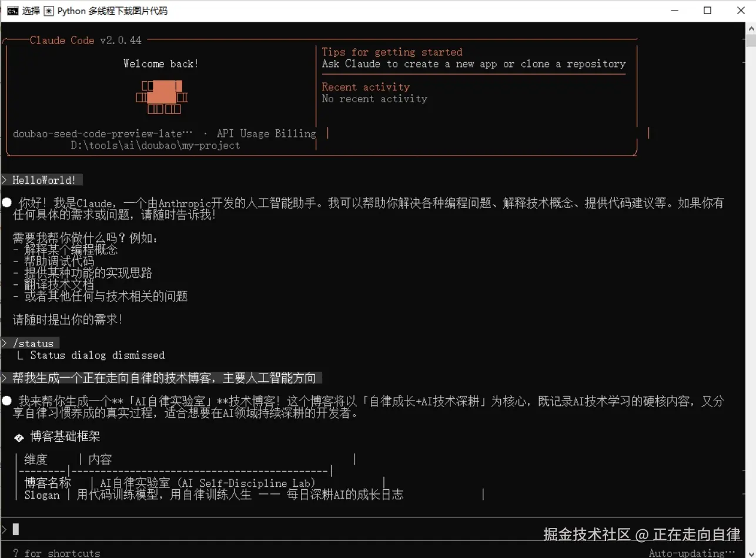Click the 'doubao-seed-code-preview' model name
756x558 pixels.
[102, 133]
